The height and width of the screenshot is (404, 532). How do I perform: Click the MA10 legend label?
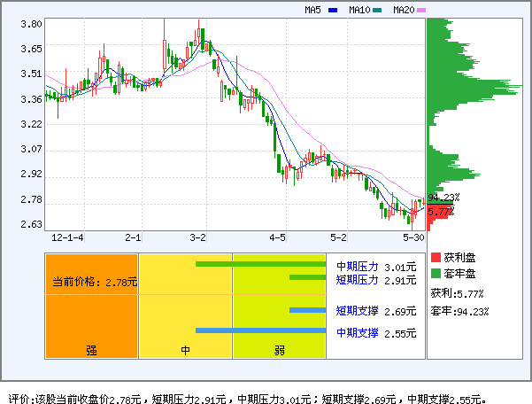click(x=359, y=10)
